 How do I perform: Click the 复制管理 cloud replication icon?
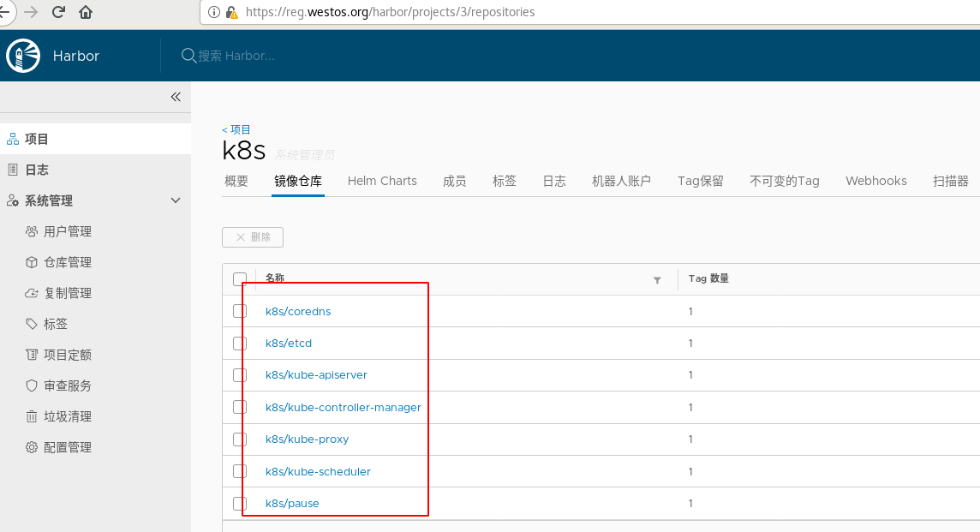[x=31, y=293]
